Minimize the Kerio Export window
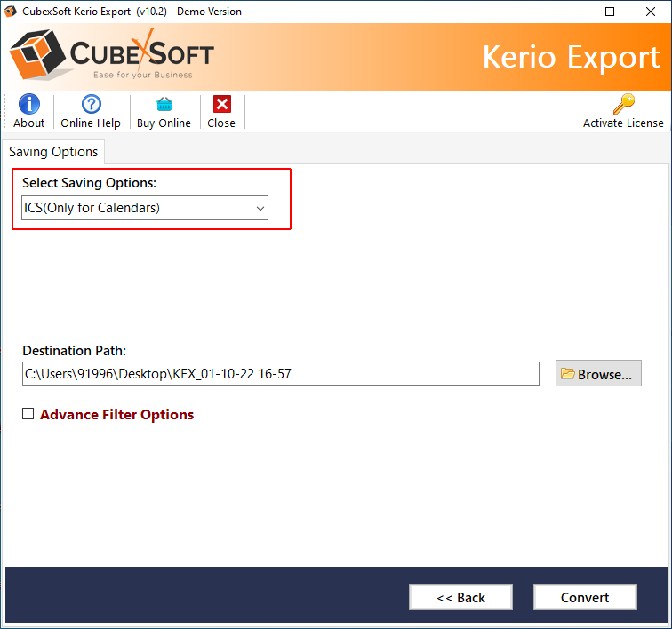This screenshot has width=672, height=629. [x=570, y=12]
